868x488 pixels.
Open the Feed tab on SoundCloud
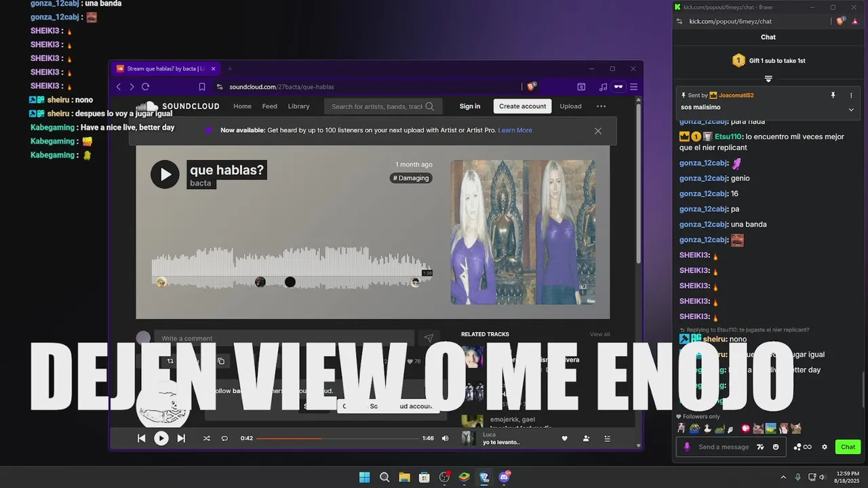click(270, 106)
